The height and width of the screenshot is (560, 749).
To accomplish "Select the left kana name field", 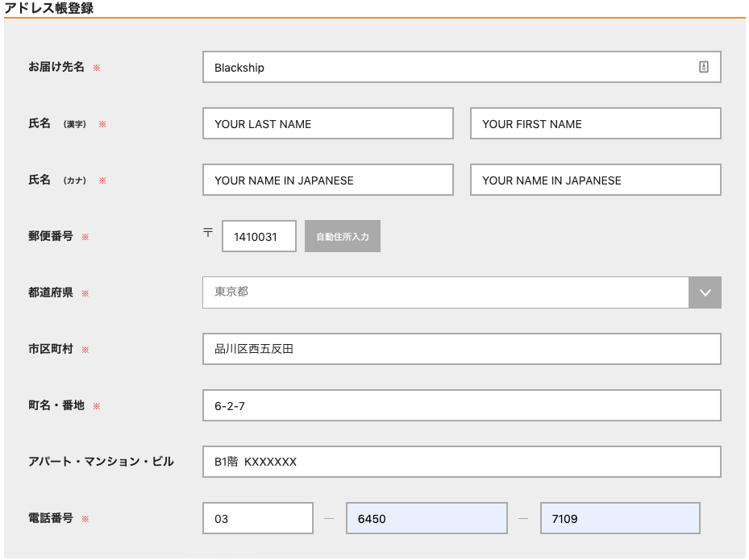I will pyautogui.click(x=328, y=180).
